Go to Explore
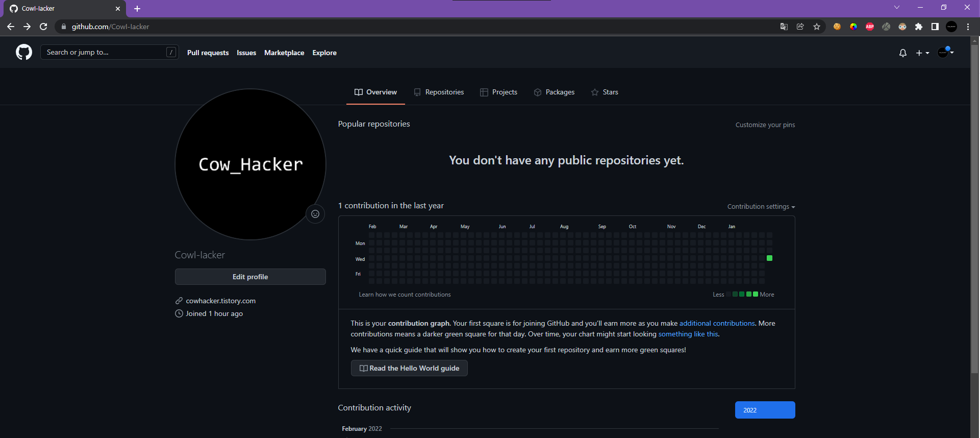Viewport: 980px width, 438px height. pyautogui.click(x=324, y=53)
